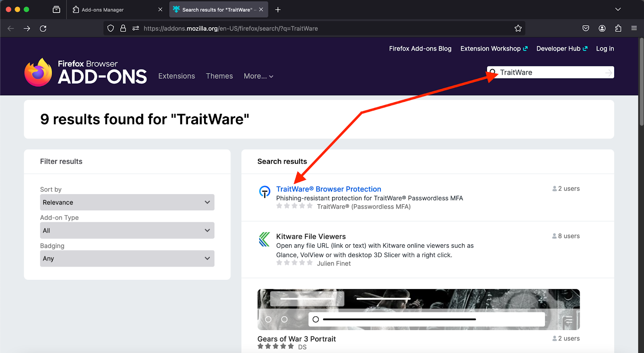Click the TraitWare search input field
Viewport: 644px width, 353px height.
[x=550, y=72]
